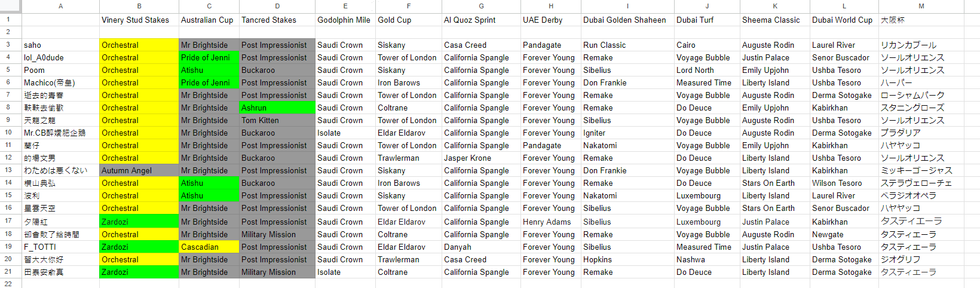Select the Hopkins cell in column I
Screen dimensions: 980x288
[x=627, y=259]
